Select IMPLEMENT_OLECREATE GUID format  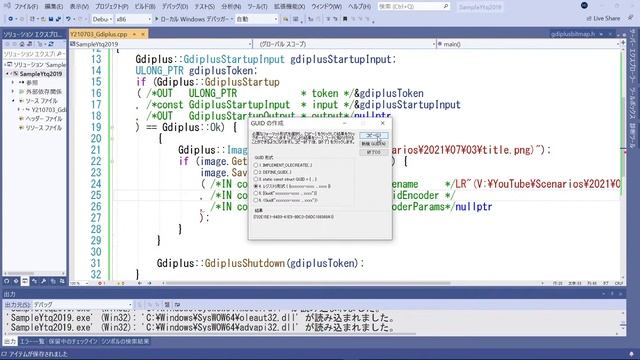click(x=283, y=165)
